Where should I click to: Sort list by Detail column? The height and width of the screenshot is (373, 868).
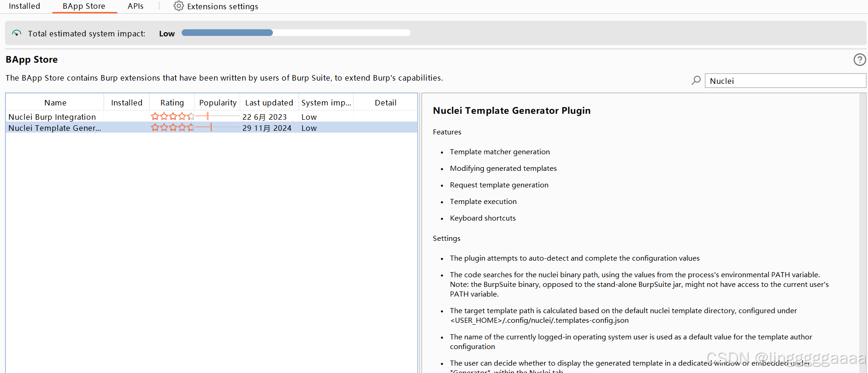pyautogui.click(x=385, y=103)
